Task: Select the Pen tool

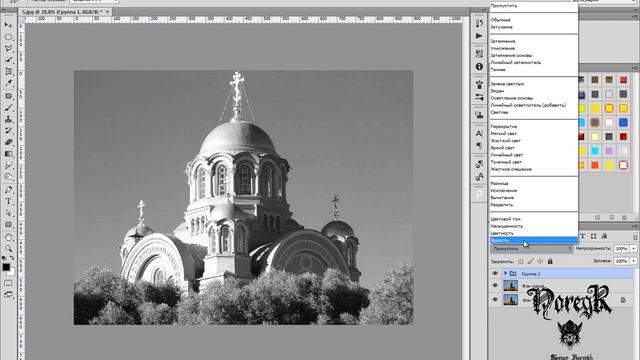Action: click(8, 190)
